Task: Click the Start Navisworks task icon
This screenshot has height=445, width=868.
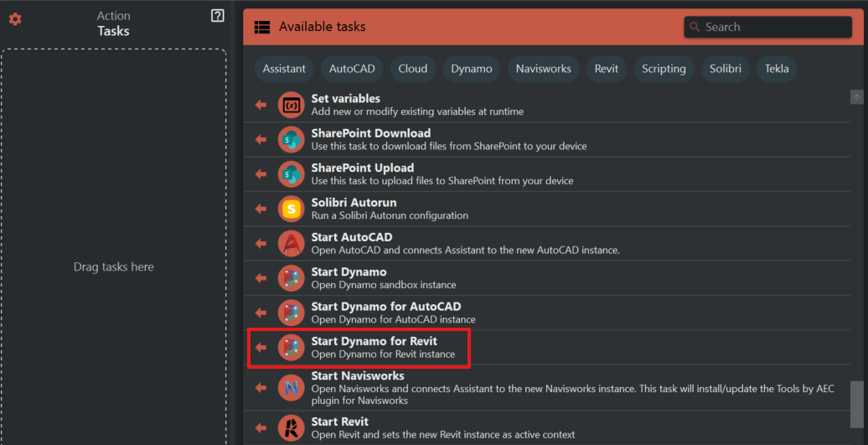Action: pyautogui.click(x=292, y=387)
